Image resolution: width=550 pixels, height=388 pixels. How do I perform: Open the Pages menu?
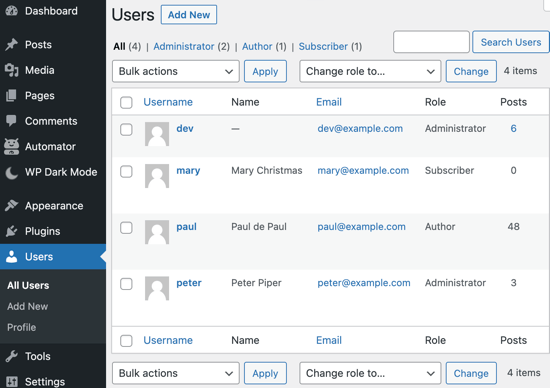click(x=40, y=95)
